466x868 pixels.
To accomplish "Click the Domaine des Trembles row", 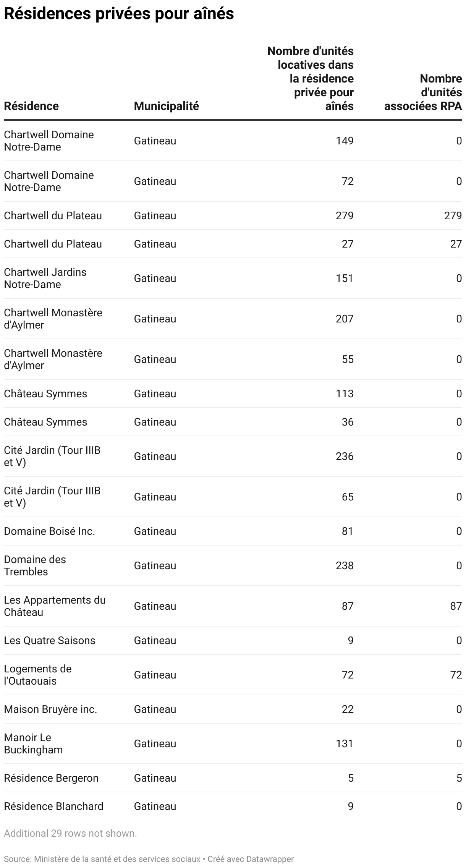I will [233, 565].
